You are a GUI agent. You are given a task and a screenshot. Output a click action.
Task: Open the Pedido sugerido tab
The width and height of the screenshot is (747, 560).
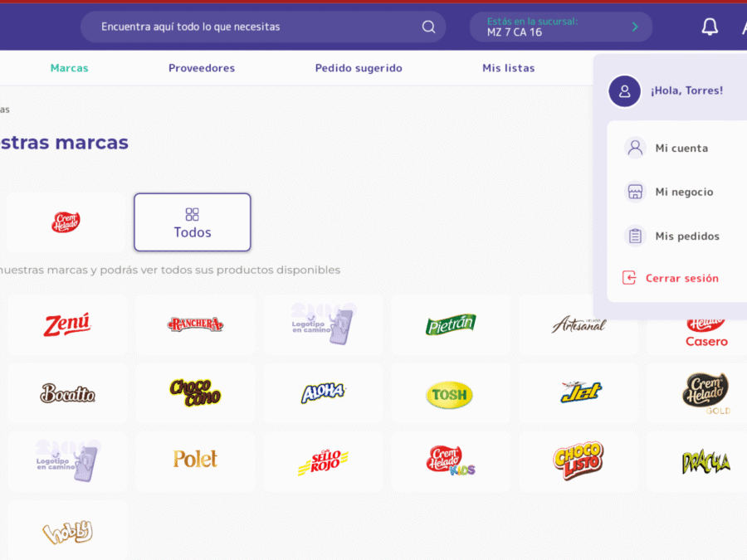pyautogui.click(x=359, y=68)
